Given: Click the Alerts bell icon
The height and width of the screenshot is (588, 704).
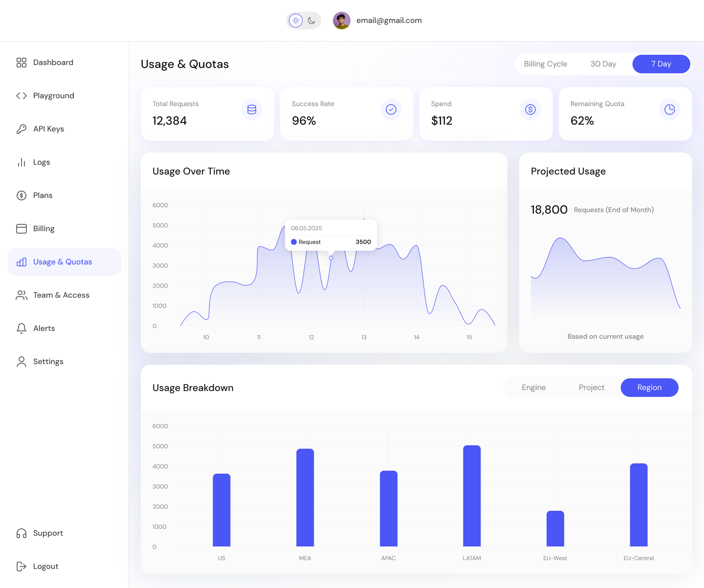Looking at the screenshot, I should [22, 328].
